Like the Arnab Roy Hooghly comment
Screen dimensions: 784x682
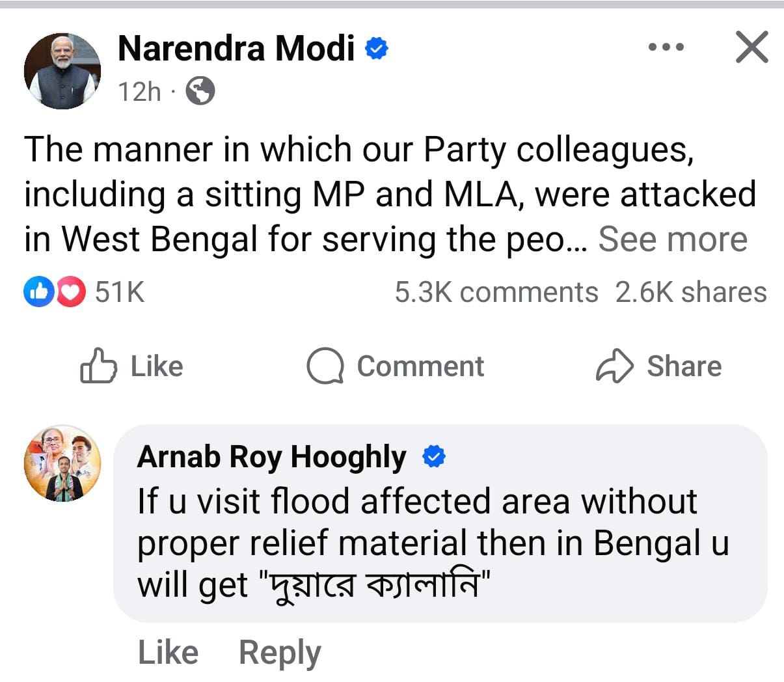tap(168, 652)
